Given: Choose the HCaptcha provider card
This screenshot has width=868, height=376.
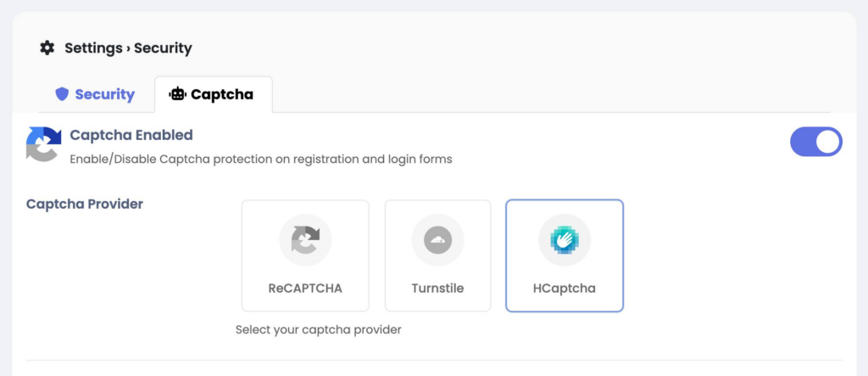Looking at the screenshot, I should tap(565, 255).
